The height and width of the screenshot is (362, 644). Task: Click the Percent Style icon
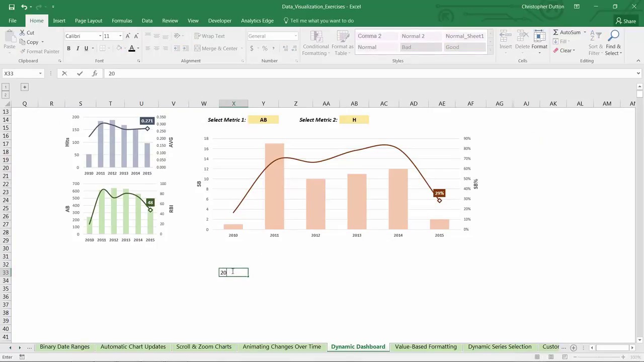[265, 48]
